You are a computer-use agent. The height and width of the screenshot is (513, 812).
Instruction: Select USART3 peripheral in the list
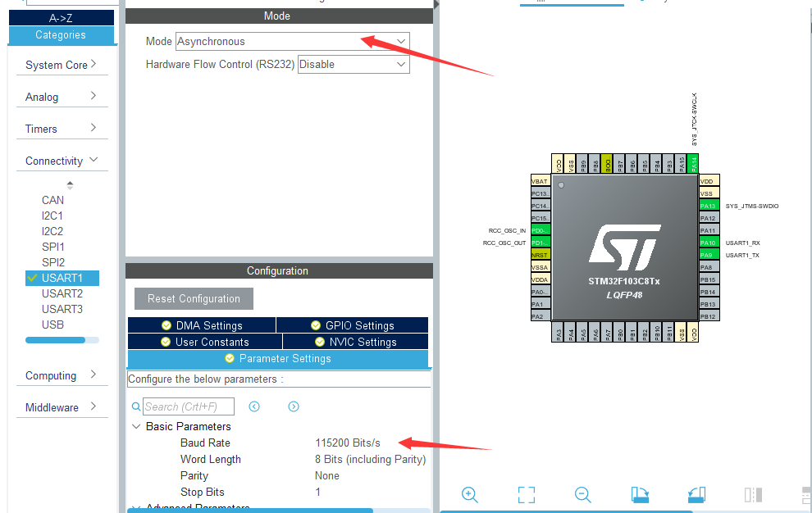point(62,309)
